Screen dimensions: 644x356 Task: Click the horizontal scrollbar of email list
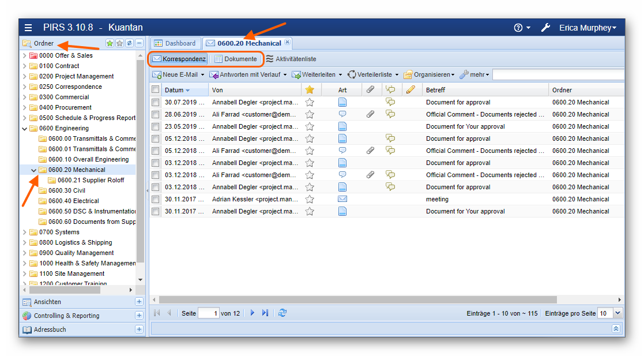(357, 299)
